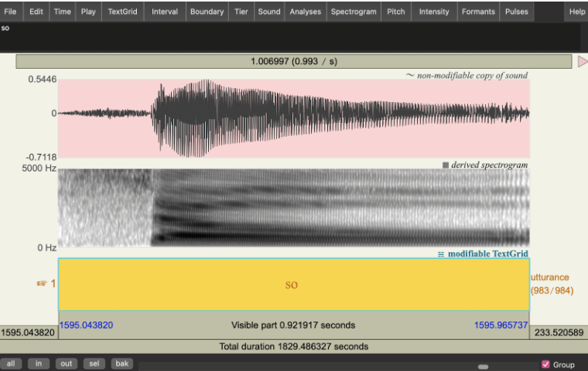
Task: Click the horizontal scrollbar handle at the bottom
Action: (483, 366)
